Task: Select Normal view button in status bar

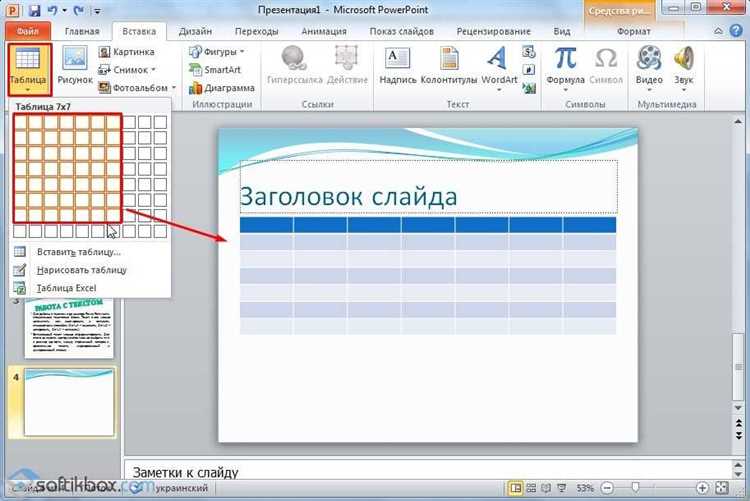Action: tap(517, 489)
